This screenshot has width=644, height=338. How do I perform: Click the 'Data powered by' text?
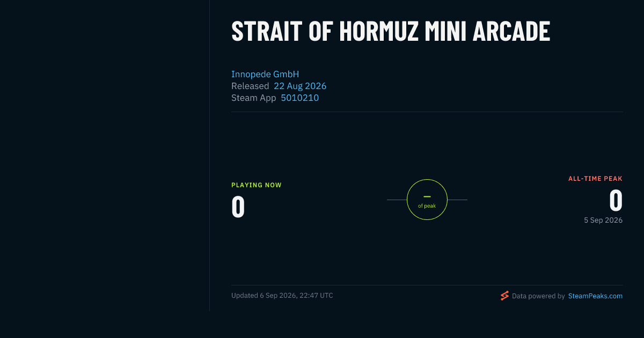(x=538, y=296)
